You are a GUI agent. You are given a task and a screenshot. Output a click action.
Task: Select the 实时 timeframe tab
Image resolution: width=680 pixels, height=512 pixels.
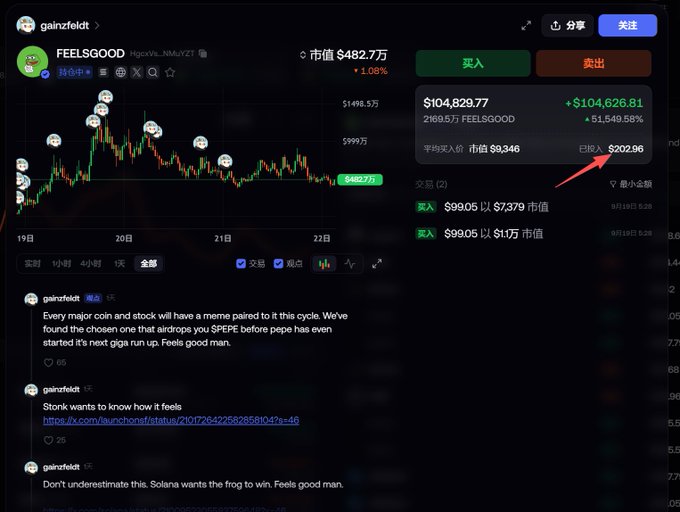point(33,264)
